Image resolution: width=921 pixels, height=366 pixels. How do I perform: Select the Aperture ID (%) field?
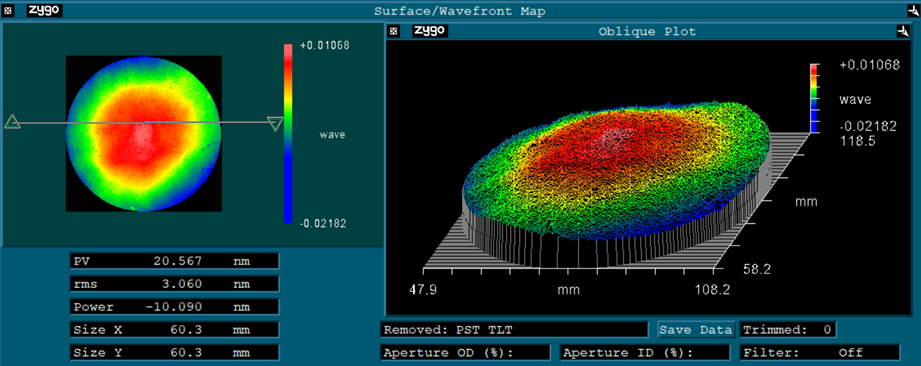pyautogui.click(x=645, y=352)
